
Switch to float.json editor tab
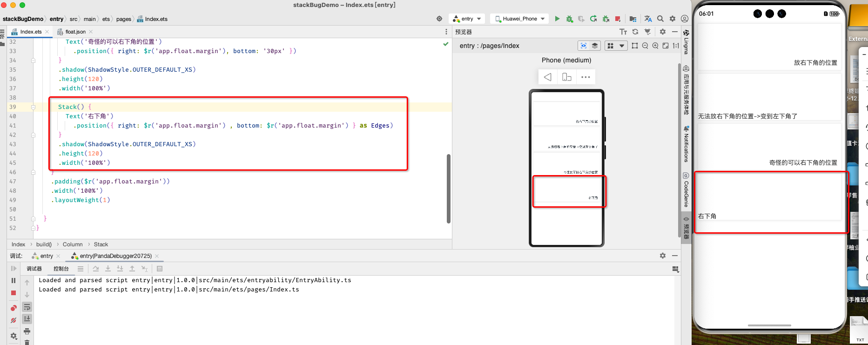(75, 32)
